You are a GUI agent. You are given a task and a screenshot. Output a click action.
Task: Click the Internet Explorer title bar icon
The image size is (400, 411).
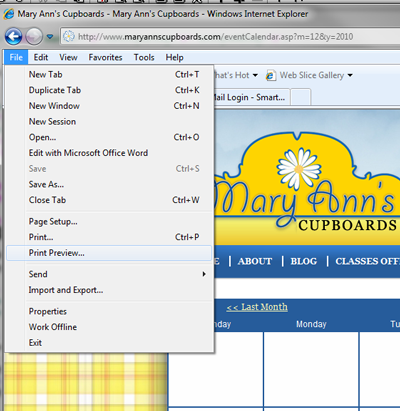[9, 14]
